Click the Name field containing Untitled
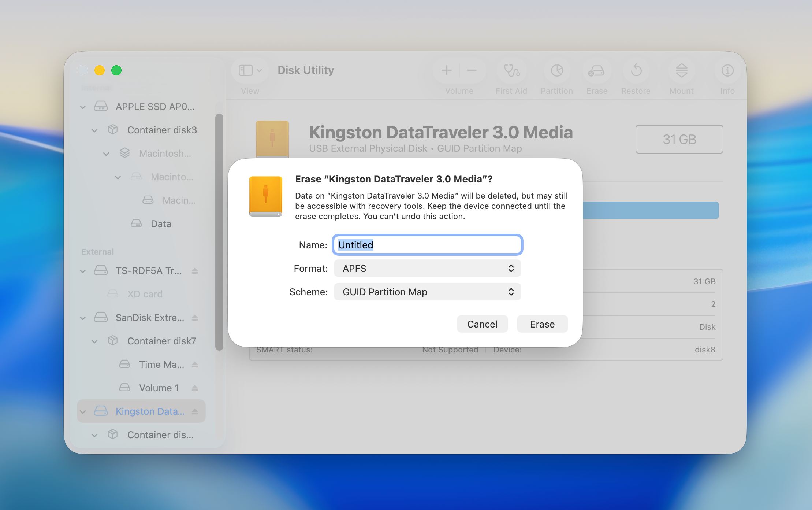Screen dimensions: 812x510 click(427, 245)
